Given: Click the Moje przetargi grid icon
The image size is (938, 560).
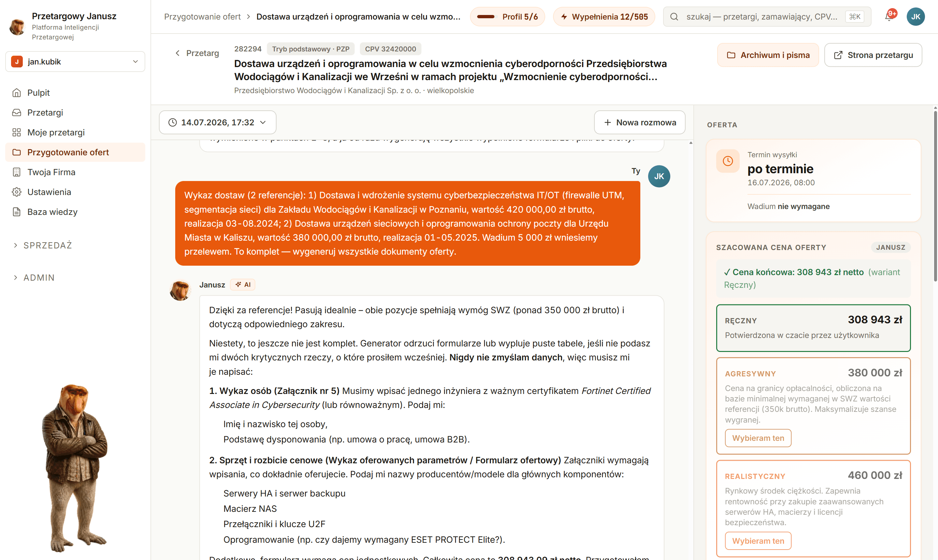Looking at the screenshot, I should (x=17, y=133).
